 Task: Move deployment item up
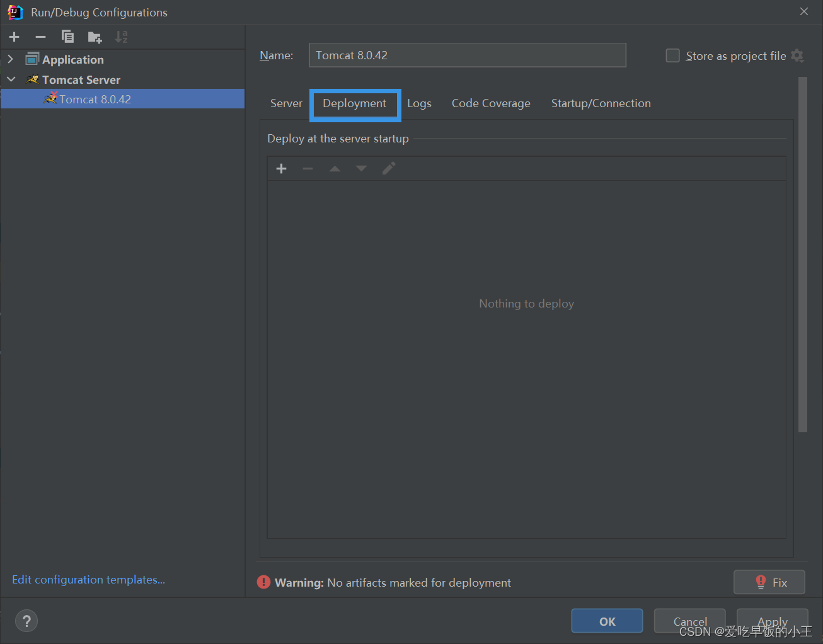pos(335,168)
